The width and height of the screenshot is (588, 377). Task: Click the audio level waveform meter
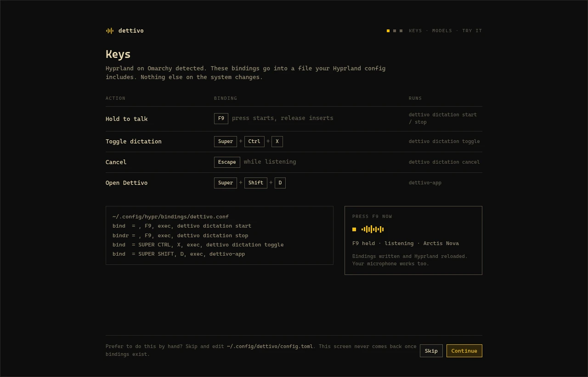(373, 229)
